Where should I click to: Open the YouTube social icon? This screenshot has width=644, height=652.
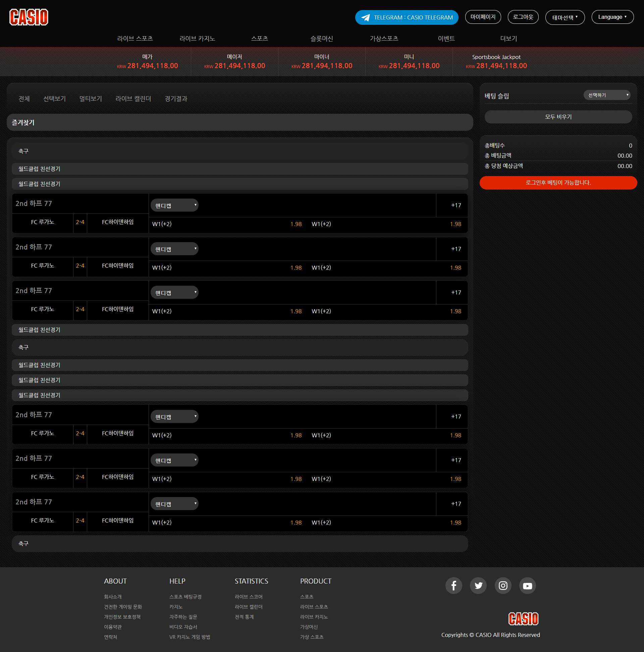(x=527, y=586)
